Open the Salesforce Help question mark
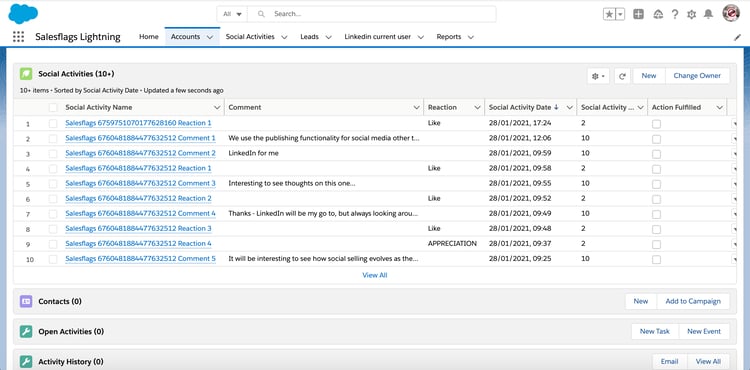 pyautogui.click(x=674, y=14)
